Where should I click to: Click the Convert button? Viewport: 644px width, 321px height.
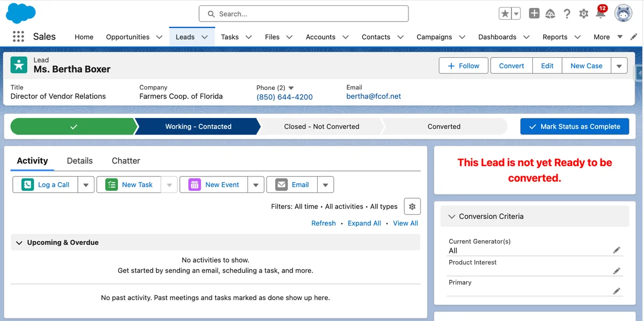[511, 66]
